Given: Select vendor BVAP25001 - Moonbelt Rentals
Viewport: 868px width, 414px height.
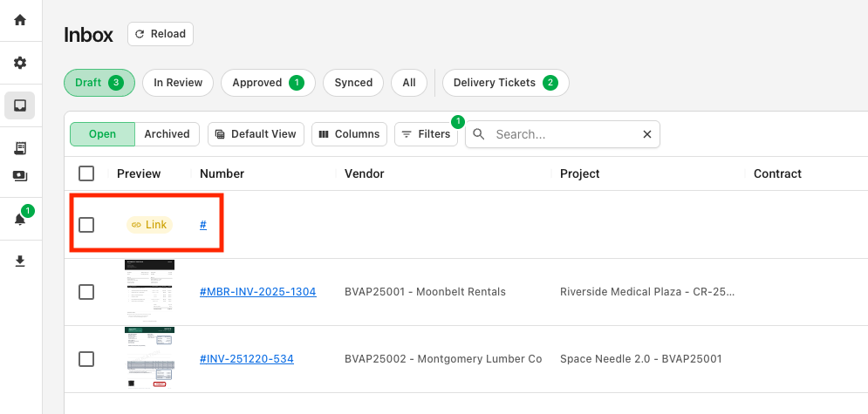Looking at the screenshot, I should [x=425, y=292].
